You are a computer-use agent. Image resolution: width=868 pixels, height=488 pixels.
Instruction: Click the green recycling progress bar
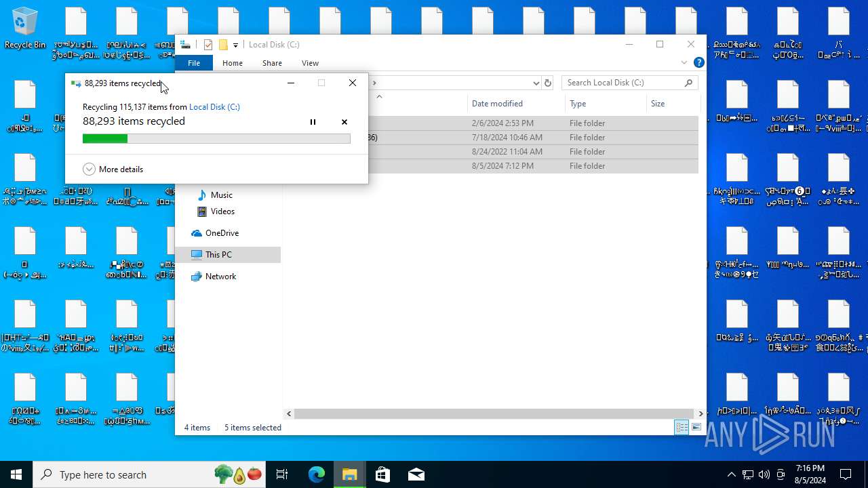click(x=216, y=139)
